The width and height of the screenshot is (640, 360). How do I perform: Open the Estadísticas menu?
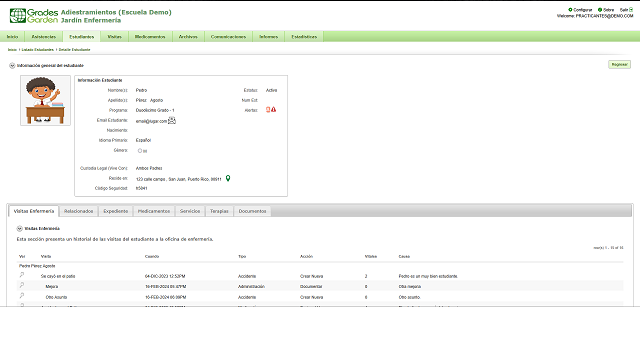(304, 37)
